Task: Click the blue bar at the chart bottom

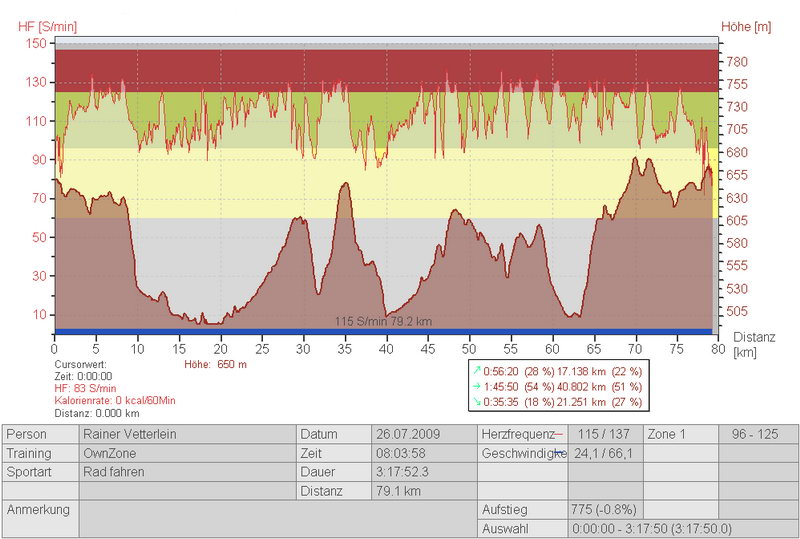Action: tap(385, 331)
